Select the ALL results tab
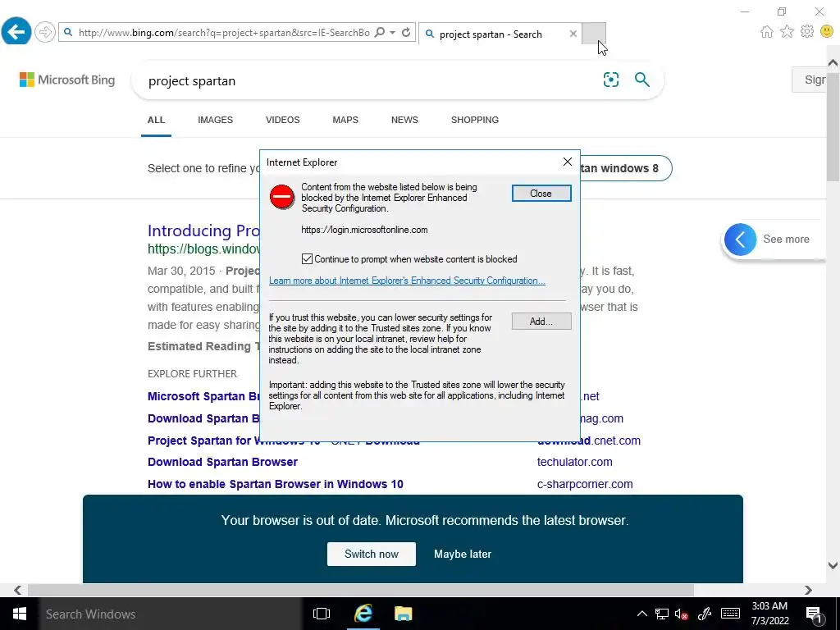The image size is (840, 630). click(x=156, y=120)
